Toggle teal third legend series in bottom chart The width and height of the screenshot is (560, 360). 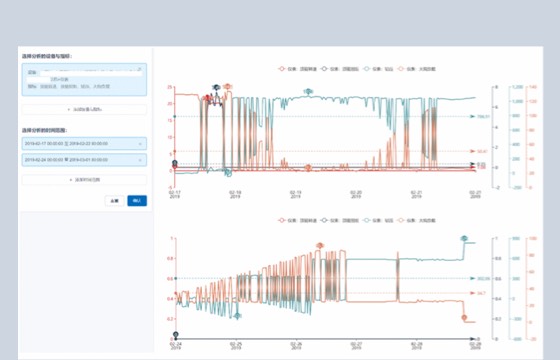coord(378,220)
